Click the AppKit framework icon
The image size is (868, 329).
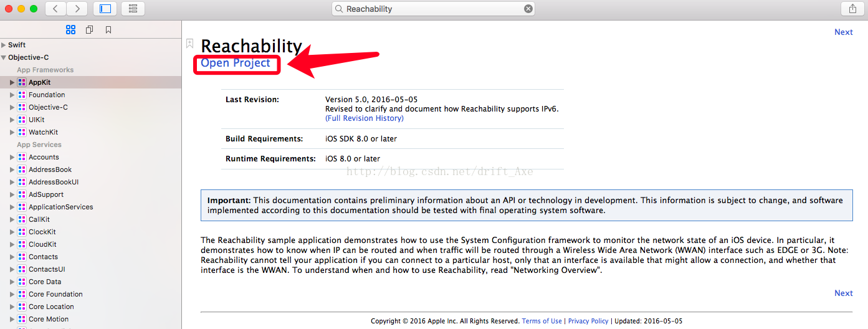(x=22, y=82)
